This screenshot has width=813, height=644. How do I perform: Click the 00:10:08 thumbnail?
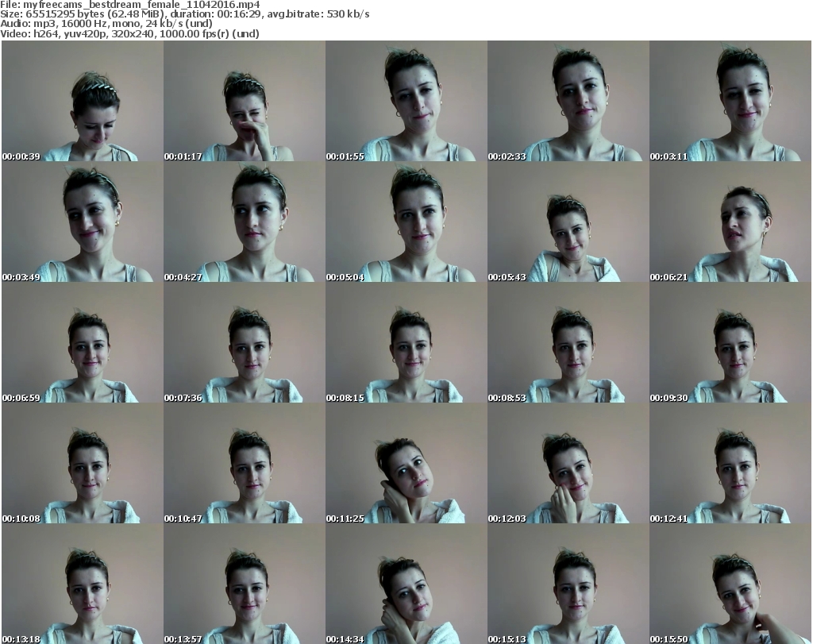coord(83,463)
